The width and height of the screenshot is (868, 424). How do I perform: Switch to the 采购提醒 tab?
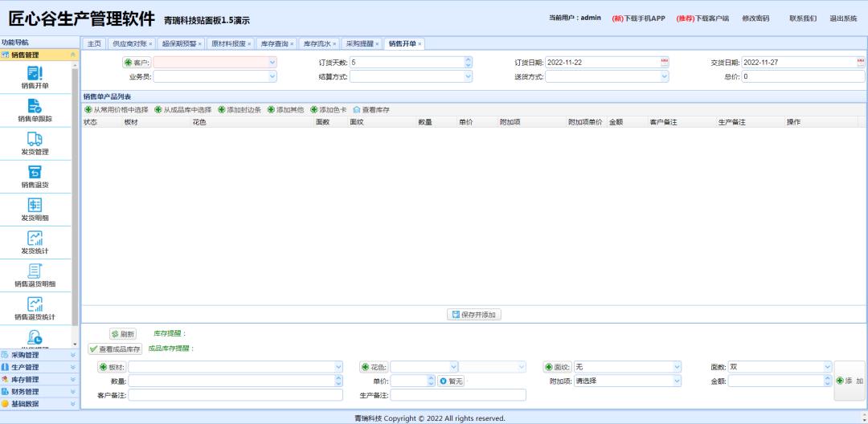pyautogui.click(x=360, y=43)
